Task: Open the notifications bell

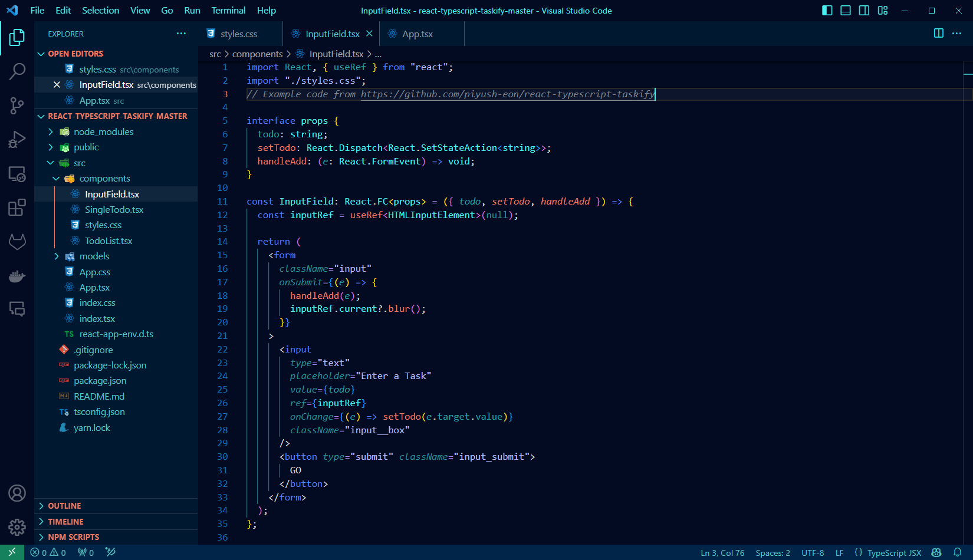Action: [x=958, y=552]
